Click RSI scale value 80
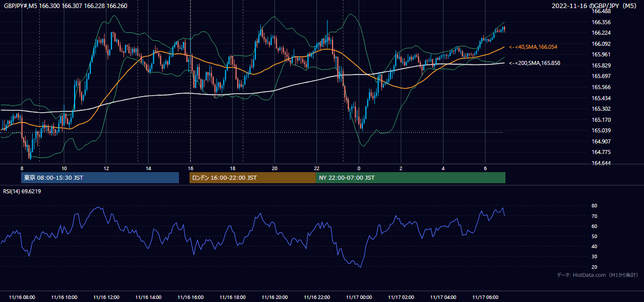Image resolution: width=644 pixels, height=302 pixels. 594,206
